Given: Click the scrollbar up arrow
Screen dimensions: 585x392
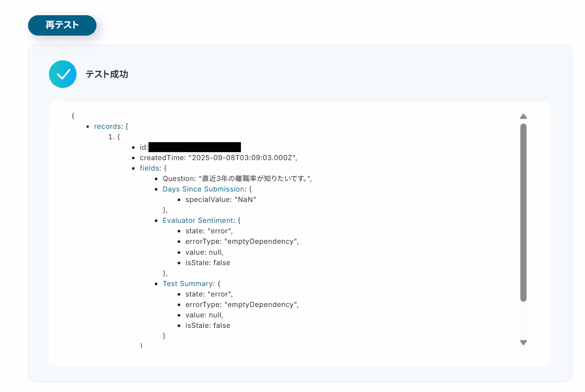Looking at the screenshot, I should pyautogui.click(x=523, y=116).
